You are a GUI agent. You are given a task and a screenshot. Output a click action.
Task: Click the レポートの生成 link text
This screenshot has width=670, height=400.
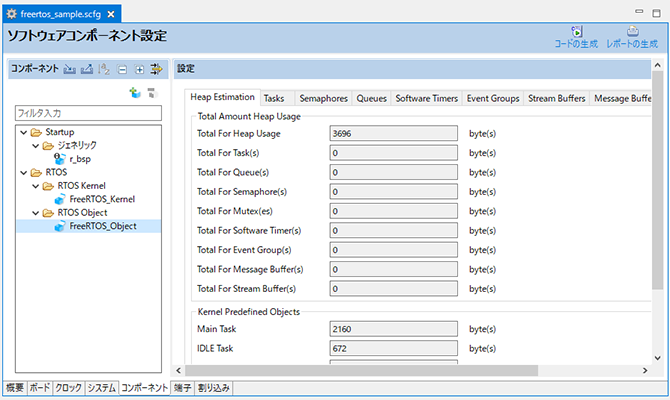[632, 44]
